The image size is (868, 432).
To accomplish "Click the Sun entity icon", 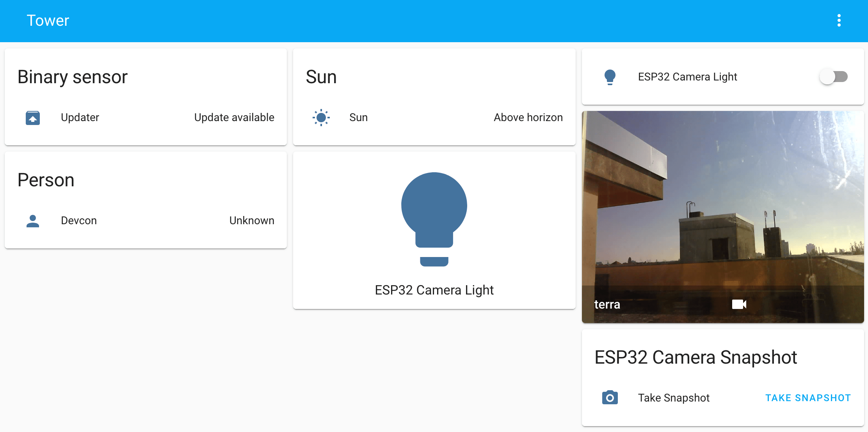I will (321, 118).
